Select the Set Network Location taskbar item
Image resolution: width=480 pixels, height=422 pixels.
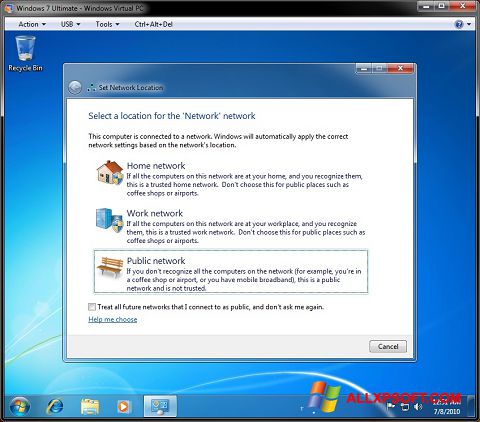tap(160, 406)
